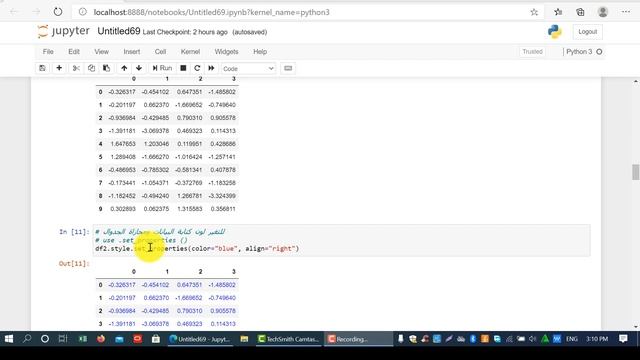The height and width of the screenshot is (360, 640).
Task: Save the notebook with the floppy disk icon
Action: (x=42, y=68)
